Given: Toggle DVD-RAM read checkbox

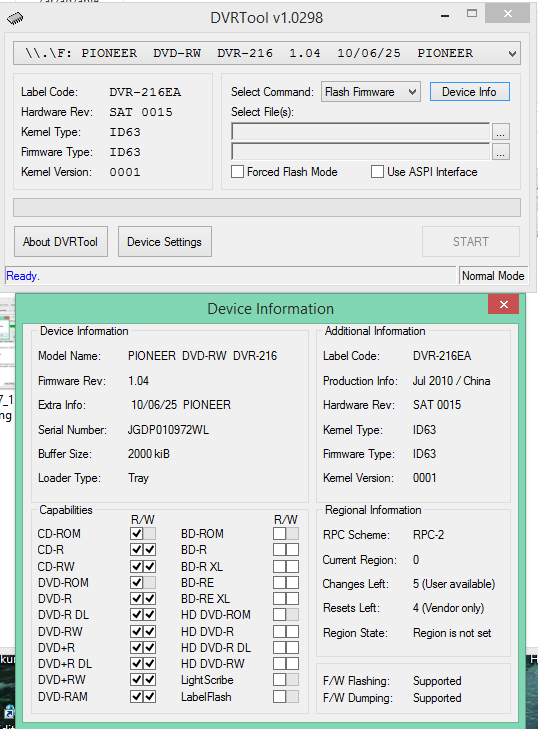Looking at the screenshot, I should pos(137,696).
